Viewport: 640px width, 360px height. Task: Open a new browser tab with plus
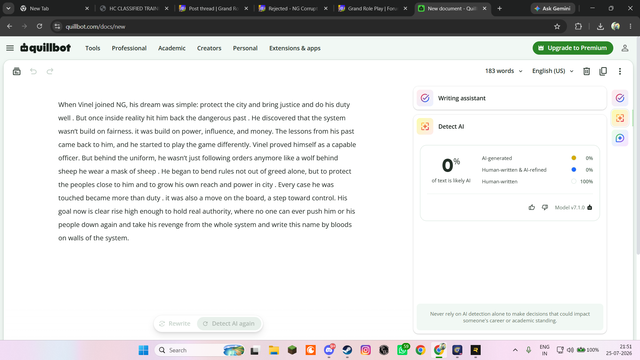[x=500, y=8]
